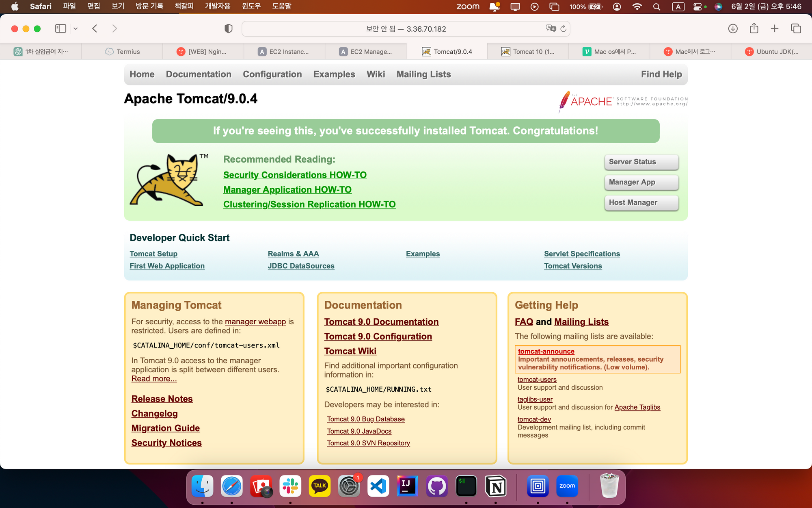Open KakaoTalk from the Dock
Screen dimensions: 812x508
point(320,486)
